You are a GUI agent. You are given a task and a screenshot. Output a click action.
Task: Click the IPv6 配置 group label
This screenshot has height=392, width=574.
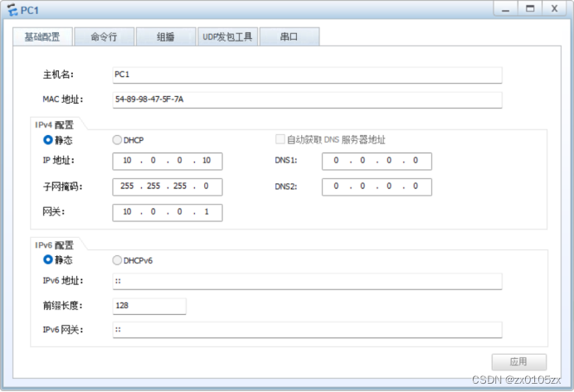pyautogui.click(x=54, y=245)
